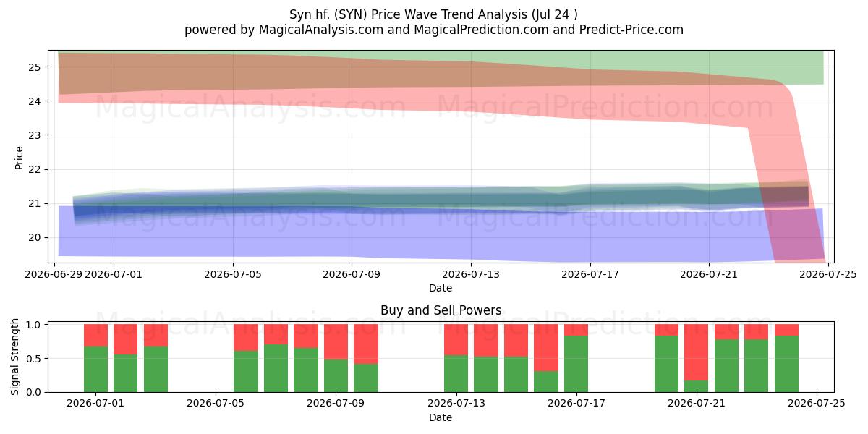Click the '2026-07-17' date tick on price chart

[x=590, y=274]
